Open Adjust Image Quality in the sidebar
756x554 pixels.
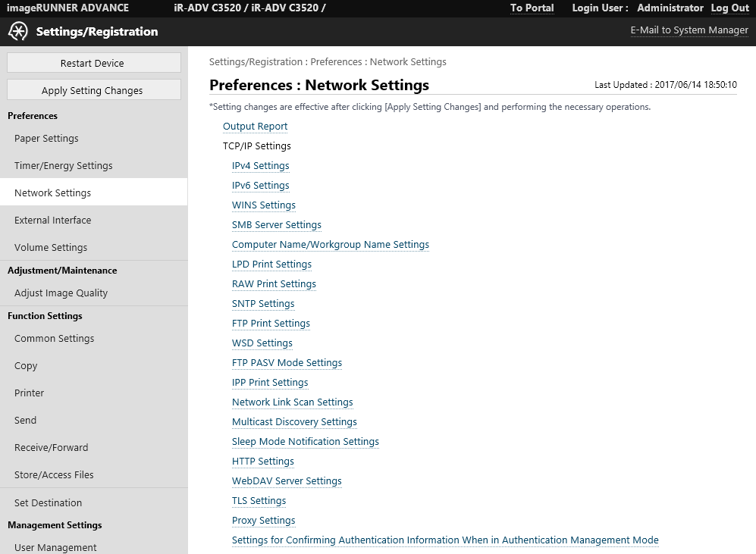pos(61,293)
